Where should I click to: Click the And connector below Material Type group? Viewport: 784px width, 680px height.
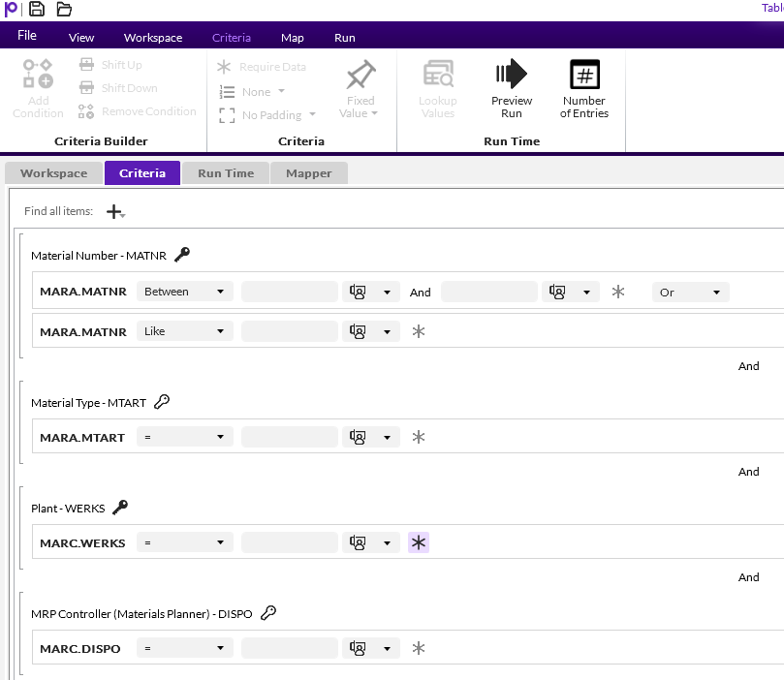(748, 472)
